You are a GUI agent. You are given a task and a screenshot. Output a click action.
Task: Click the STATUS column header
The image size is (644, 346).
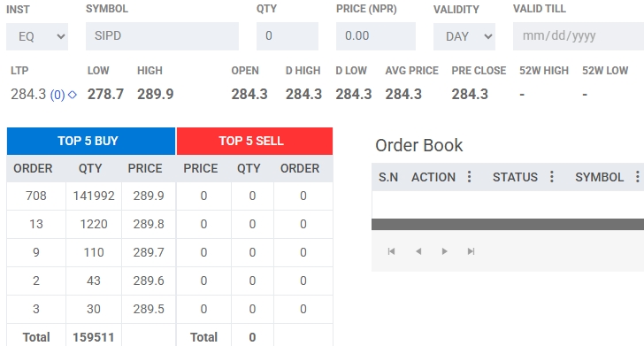tap(515, 177)
